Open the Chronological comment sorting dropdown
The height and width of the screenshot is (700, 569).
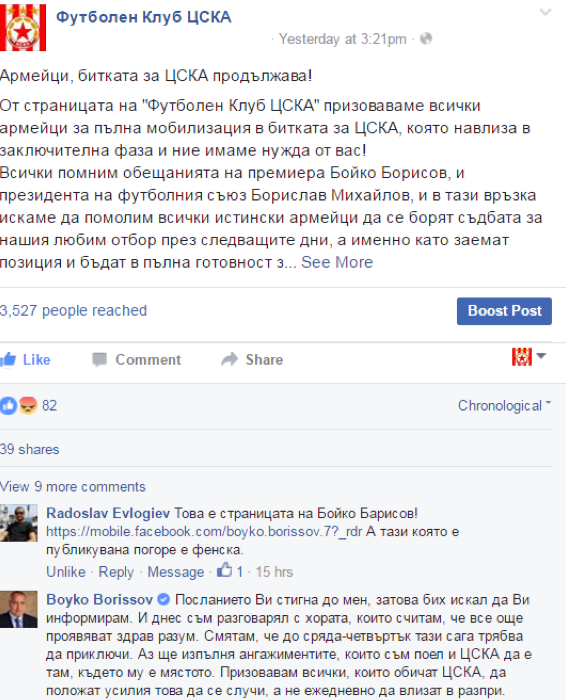(x=504, y=405)
